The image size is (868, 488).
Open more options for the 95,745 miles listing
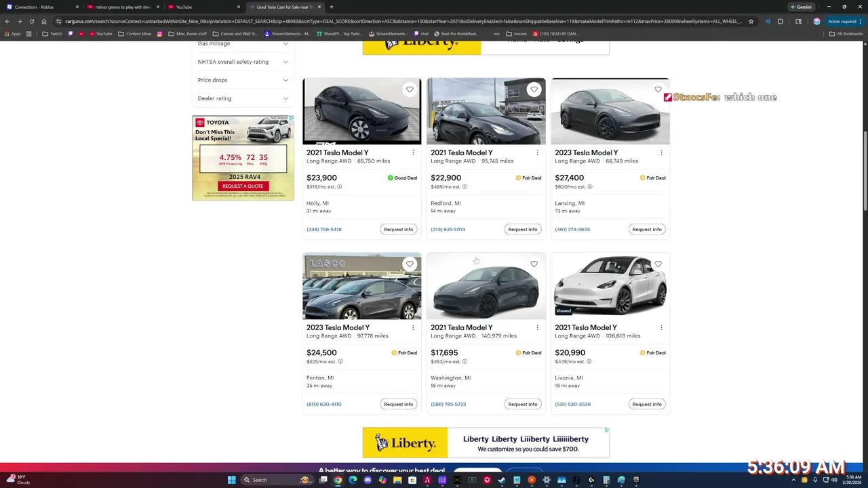click(x=537, y=153)
